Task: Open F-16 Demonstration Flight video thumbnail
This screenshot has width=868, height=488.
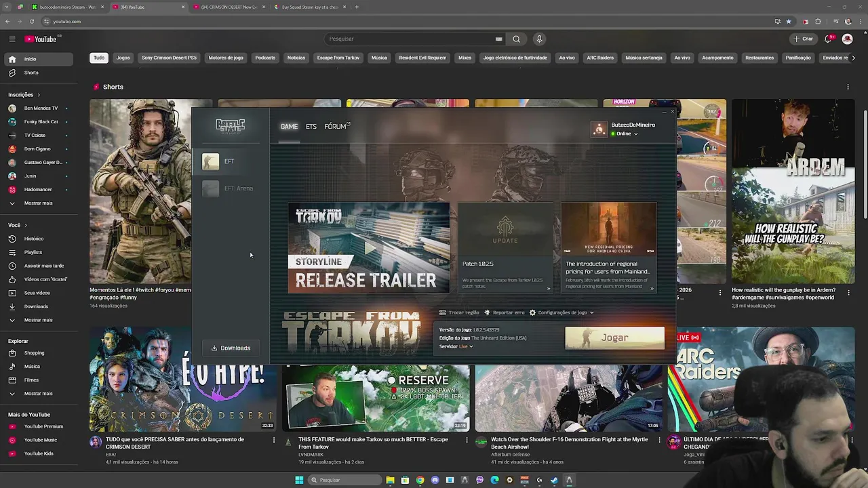Action: point(568,398)
